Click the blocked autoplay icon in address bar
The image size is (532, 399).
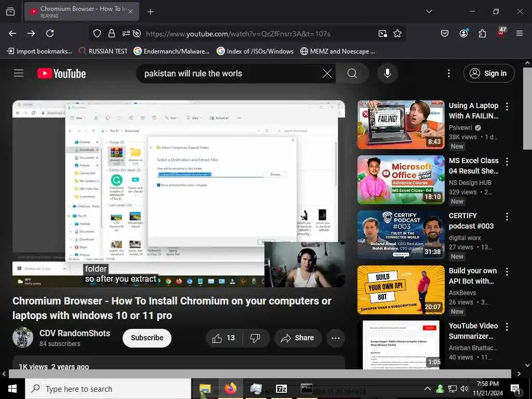click(137, 33)
